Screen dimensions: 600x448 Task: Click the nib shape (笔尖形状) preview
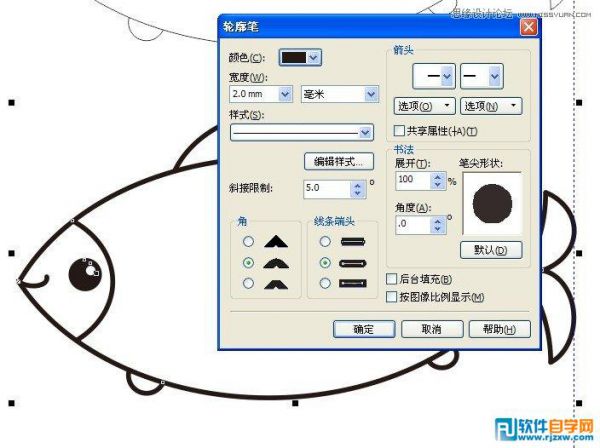point(492,204)
